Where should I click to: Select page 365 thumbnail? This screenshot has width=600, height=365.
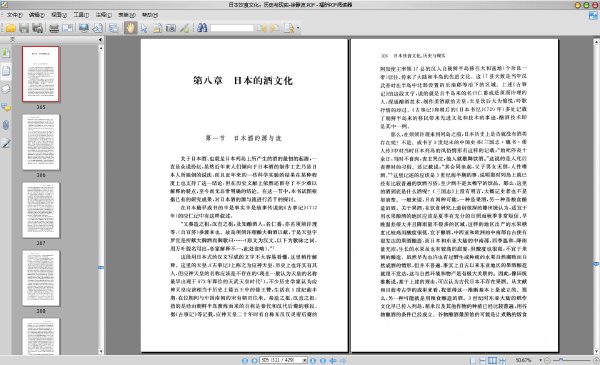[x=41, y=74]
